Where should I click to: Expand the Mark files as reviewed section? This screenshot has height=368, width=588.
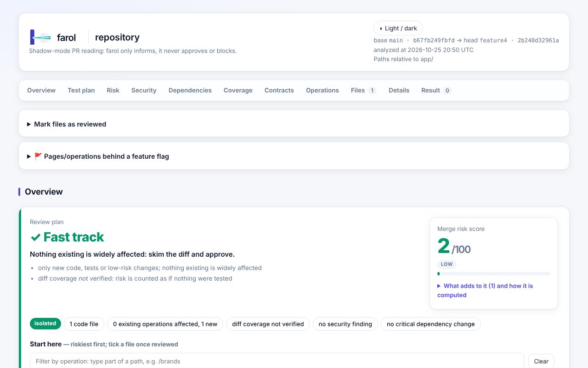[294, 124]
